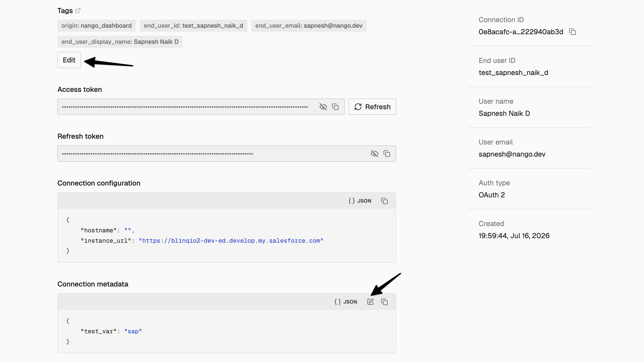Click the User email sapnesh@nango.dev in sidebar
This screenshot has height=362, width=644.
(x=512, y=154)
